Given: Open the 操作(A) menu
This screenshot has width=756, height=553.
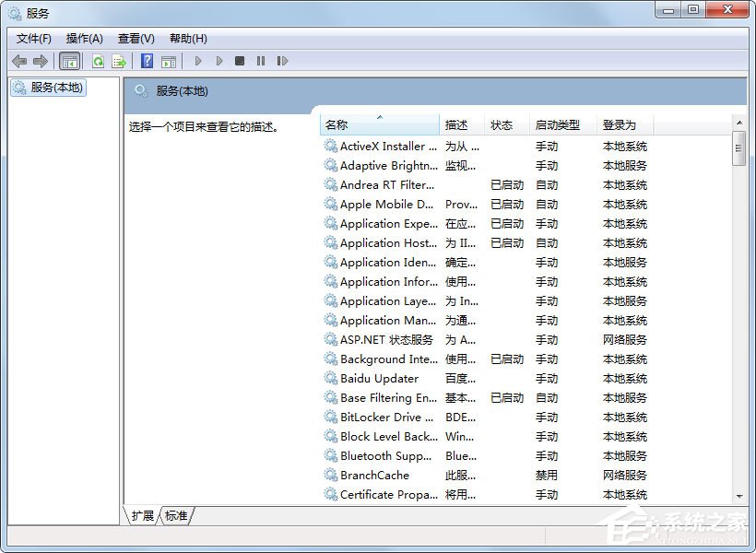Looking at the screenshot, I should tap(85, 38).
